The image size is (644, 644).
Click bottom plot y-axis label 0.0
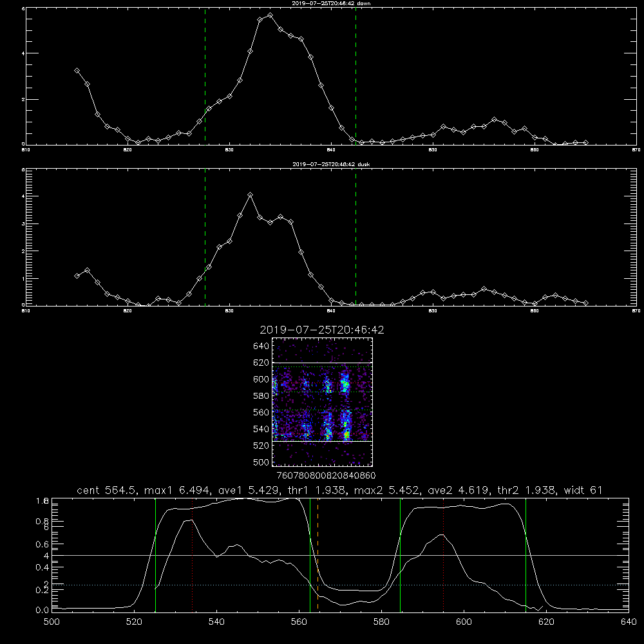pos(43,611)
